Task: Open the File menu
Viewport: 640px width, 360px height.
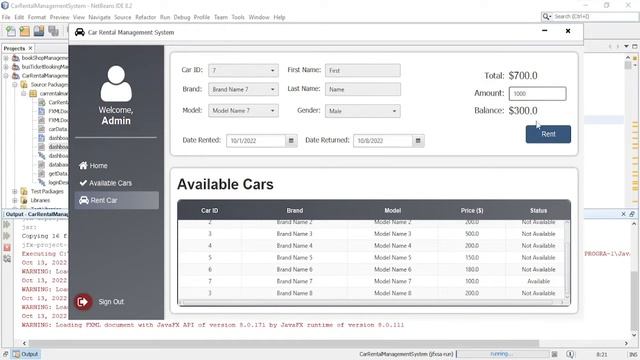Action: (6, 17)
